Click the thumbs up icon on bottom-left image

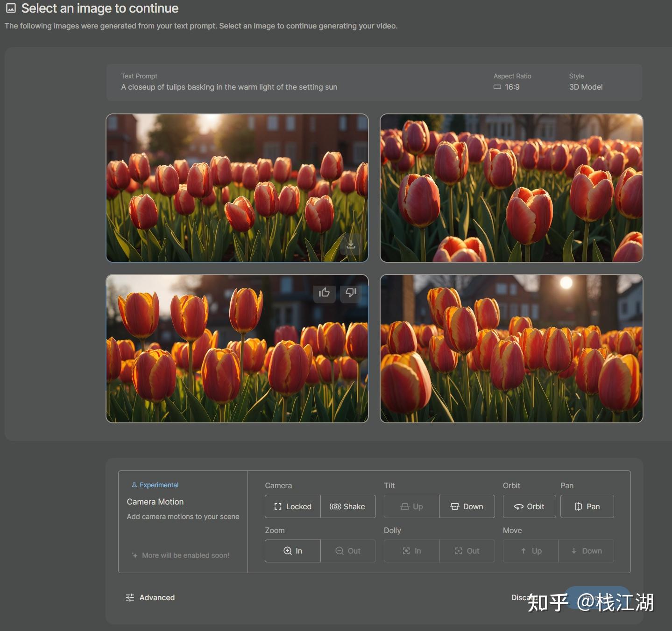[x=324, y=293]
